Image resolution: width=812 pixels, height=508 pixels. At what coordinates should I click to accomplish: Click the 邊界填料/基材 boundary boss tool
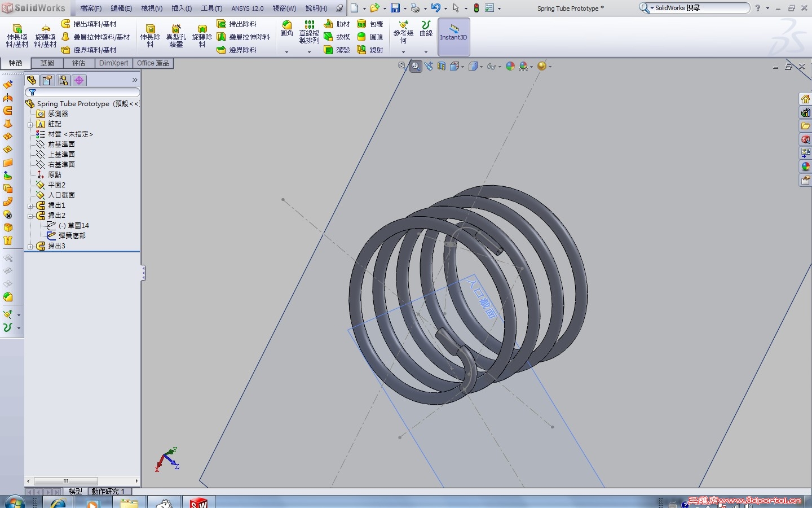(x=89, y=50)
